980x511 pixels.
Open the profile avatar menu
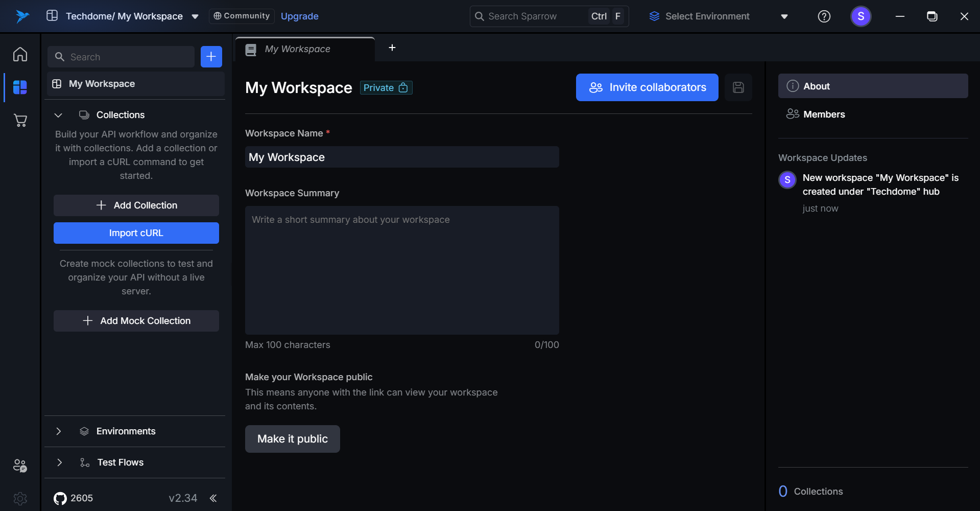(x=861, y=16)
